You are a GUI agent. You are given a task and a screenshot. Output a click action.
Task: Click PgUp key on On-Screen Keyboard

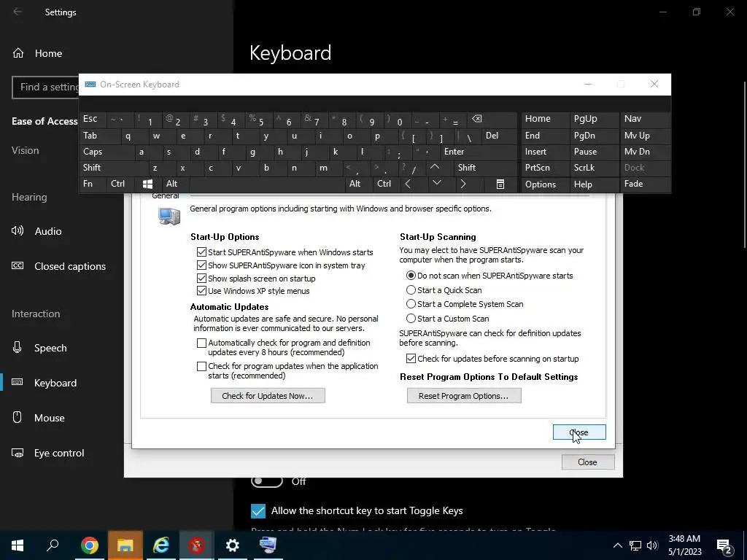coord(595,119)
